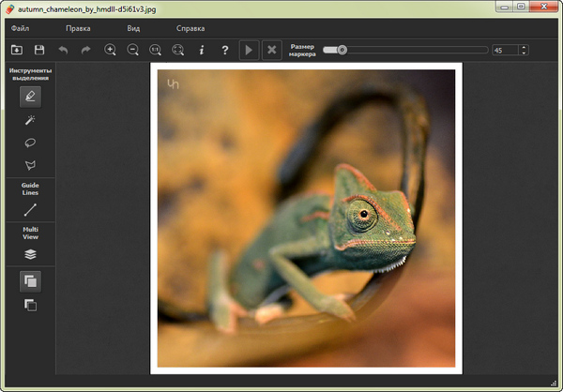Open the Multi View layers icon

(x=30, y=253)
